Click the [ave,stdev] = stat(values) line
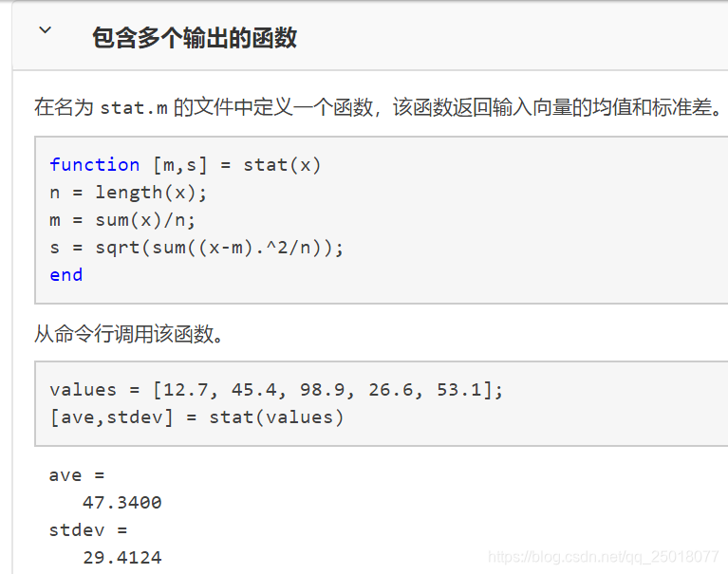The image size is (728, 574). click(196, 417)
